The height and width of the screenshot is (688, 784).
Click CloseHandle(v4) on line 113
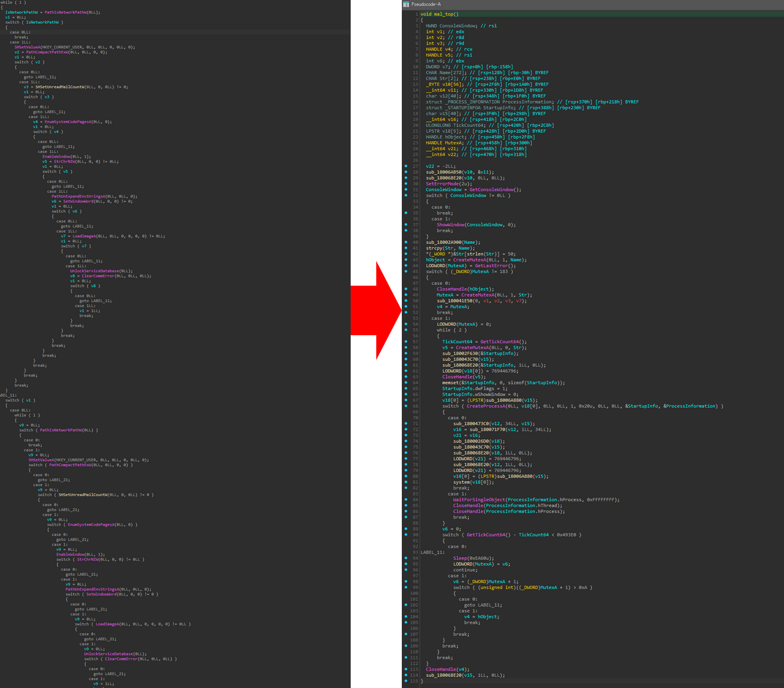(x=449, y=670)
